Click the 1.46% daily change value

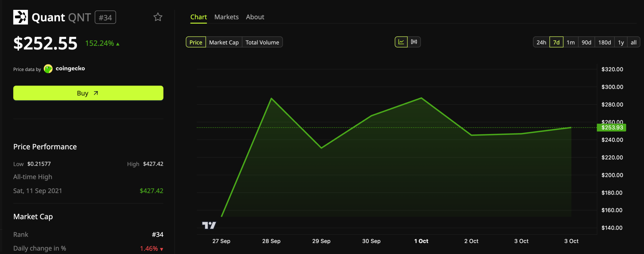[x=149, y=248]
